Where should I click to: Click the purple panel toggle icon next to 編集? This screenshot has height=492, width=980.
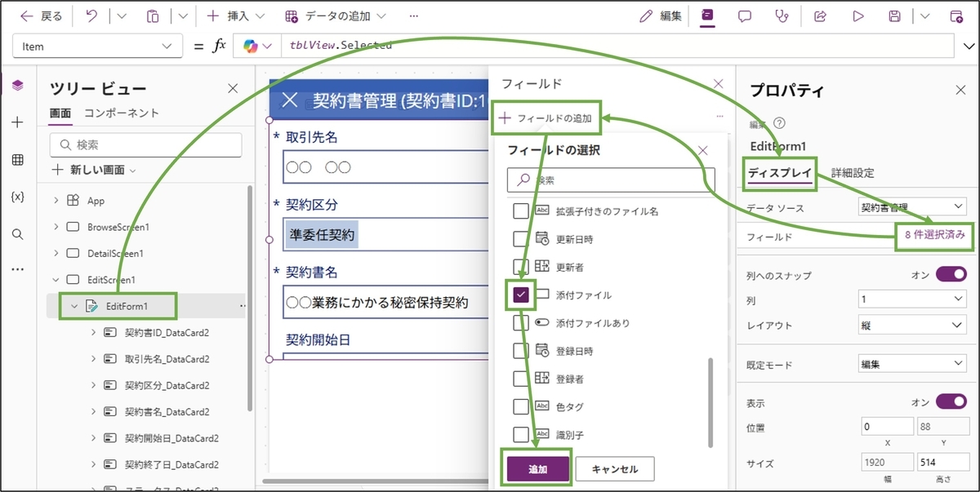707,16
